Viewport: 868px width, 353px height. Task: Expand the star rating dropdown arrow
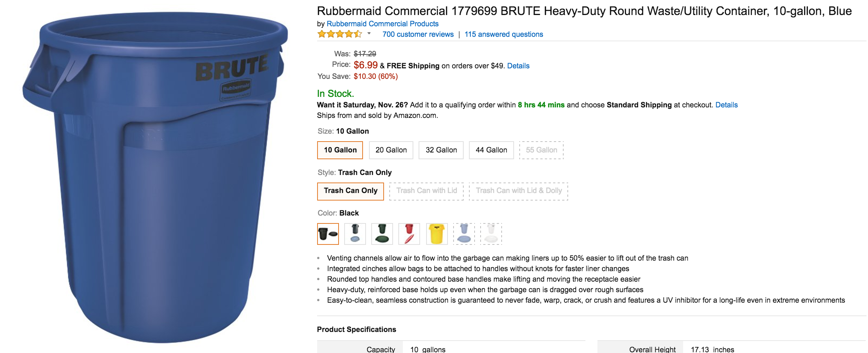click(369, 34)
